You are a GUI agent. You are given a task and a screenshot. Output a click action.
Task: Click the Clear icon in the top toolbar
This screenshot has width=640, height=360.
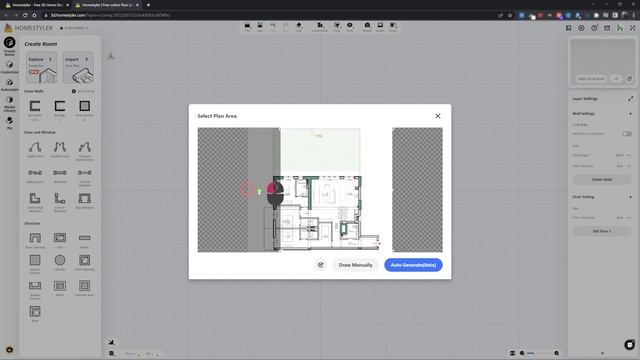pos(298,27)
